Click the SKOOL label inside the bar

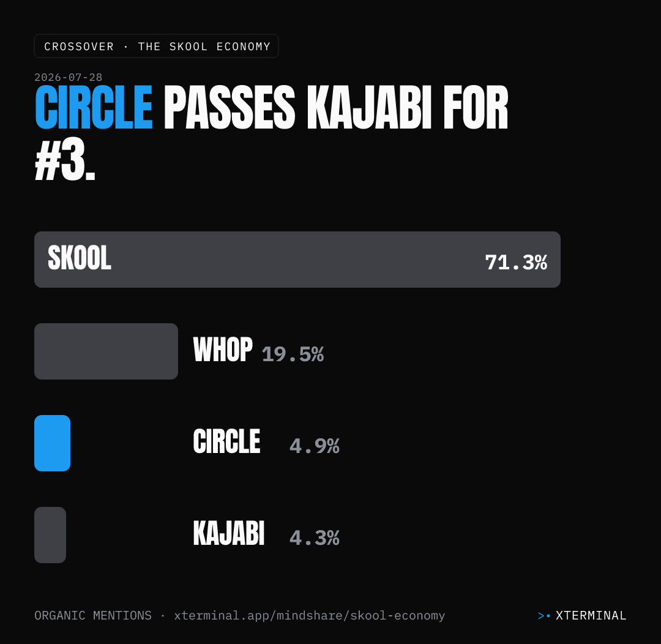80,258
